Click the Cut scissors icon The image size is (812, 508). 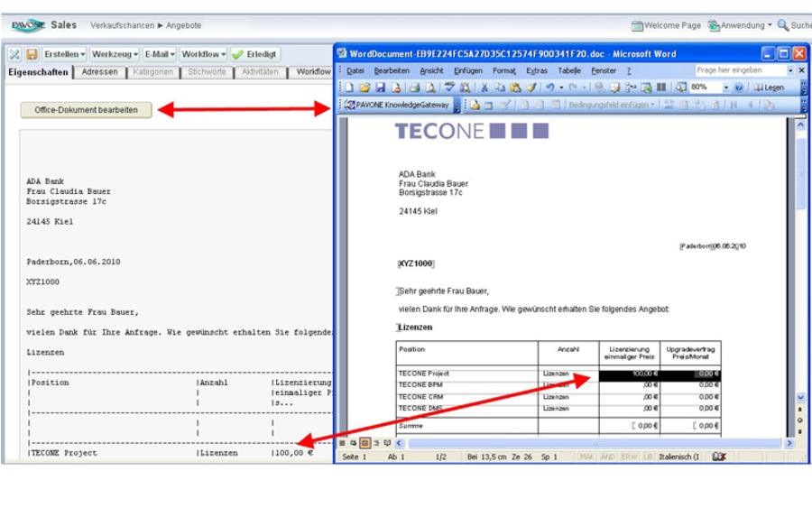point(484,88)
